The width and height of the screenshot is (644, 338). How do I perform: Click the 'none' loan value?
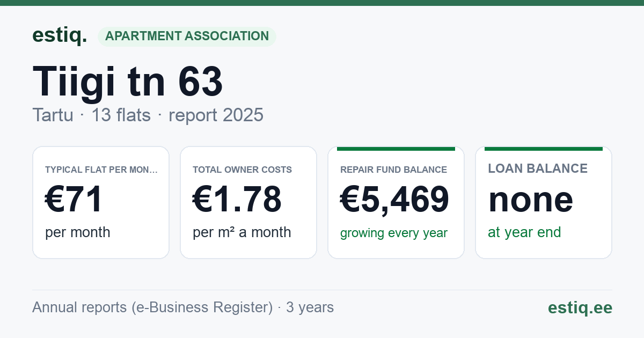tap(531, 200)
